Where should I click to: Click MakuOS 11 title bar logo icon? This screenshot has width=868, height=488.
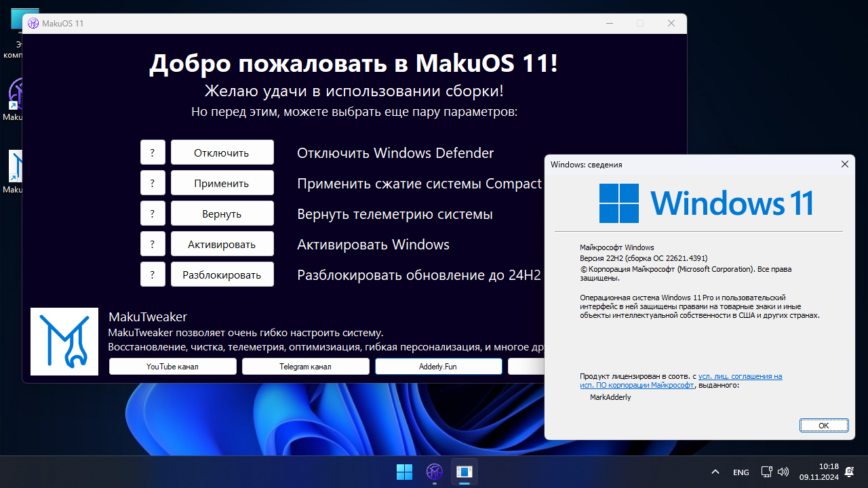33,23
